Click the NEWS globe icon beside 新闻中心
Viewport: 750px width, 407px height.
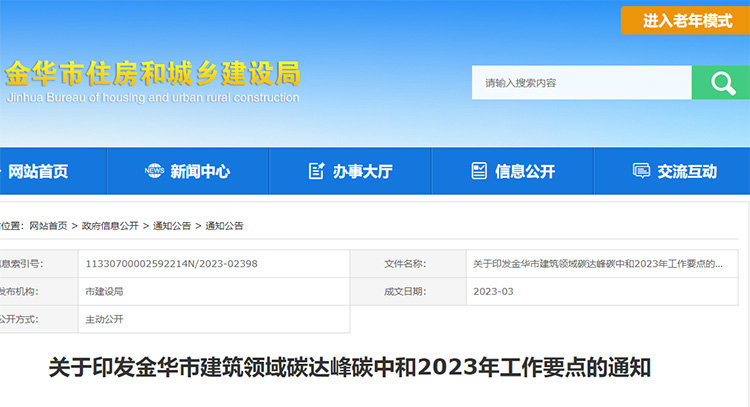154,171
